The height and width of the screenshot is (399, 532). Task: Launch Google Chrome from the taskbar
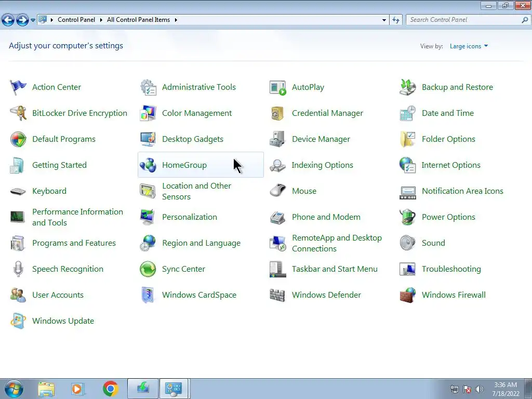click(110, 389)
